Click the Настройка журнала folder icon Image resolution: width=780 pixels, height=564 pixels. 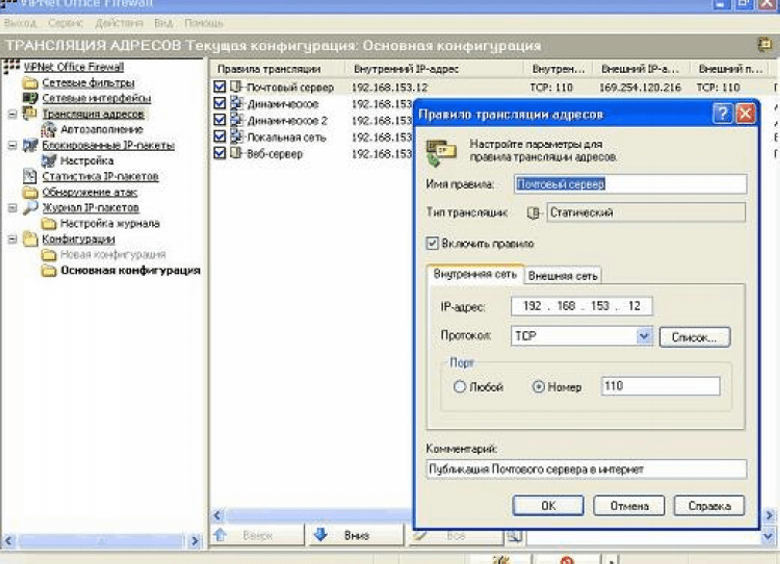(48, 223)
